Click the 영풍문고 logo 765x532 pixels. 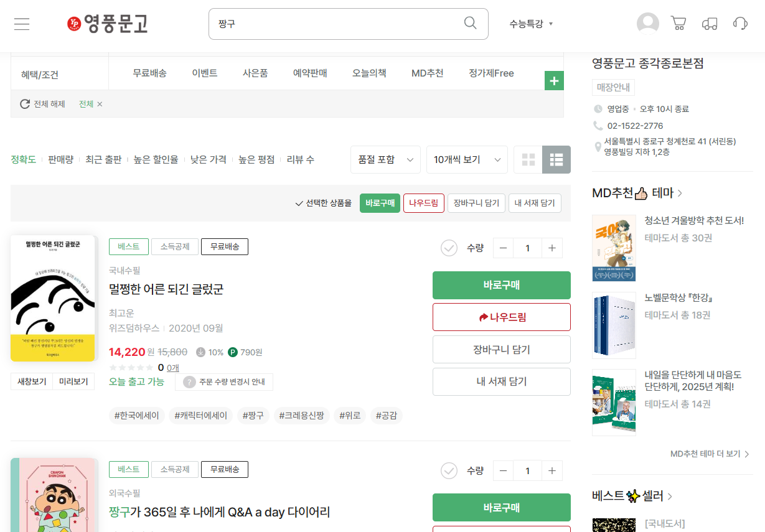click(107, 24)
